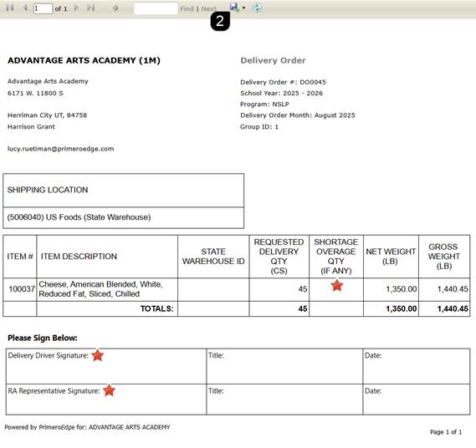Viewport: 476px width, 448px height.
Task: Click the Title cell in RA Representative row
Action: pyautogui.click(x=284, y=400)
